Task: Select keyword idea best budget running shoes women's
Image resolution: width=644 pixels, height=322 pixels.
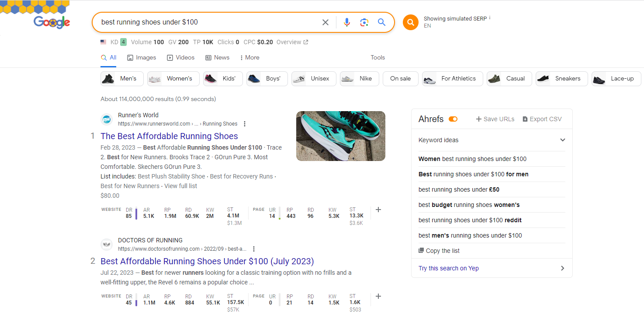Action: point(469,205)
